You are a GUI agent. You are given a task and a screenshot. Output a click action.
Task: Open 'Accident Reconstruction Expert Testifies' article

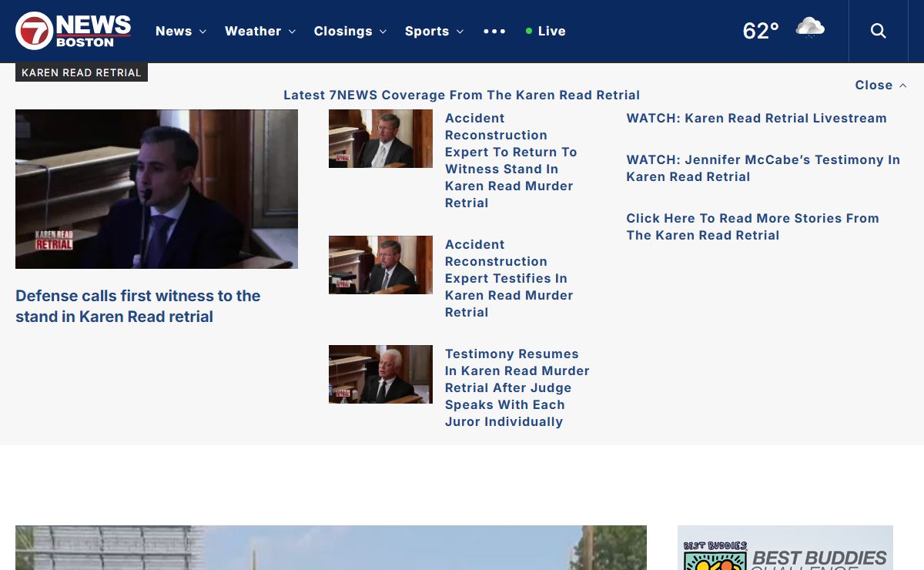click(x=509, y=278)
